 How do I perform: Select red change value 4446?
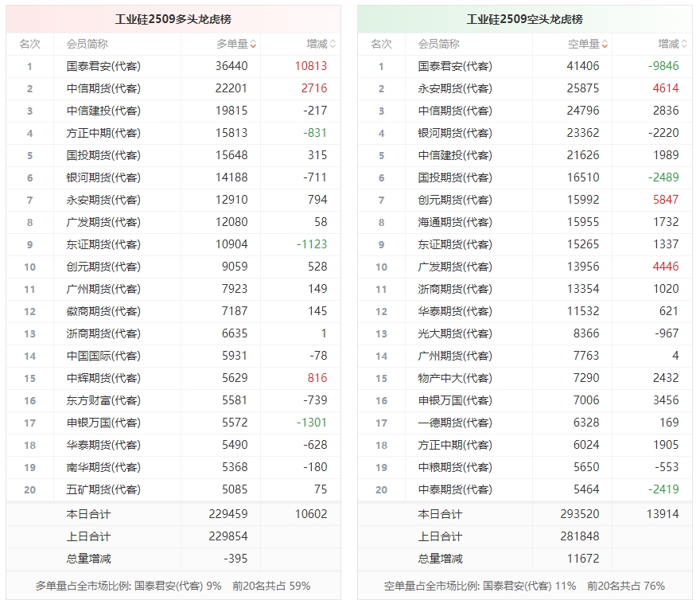click(x=666, y=267)
